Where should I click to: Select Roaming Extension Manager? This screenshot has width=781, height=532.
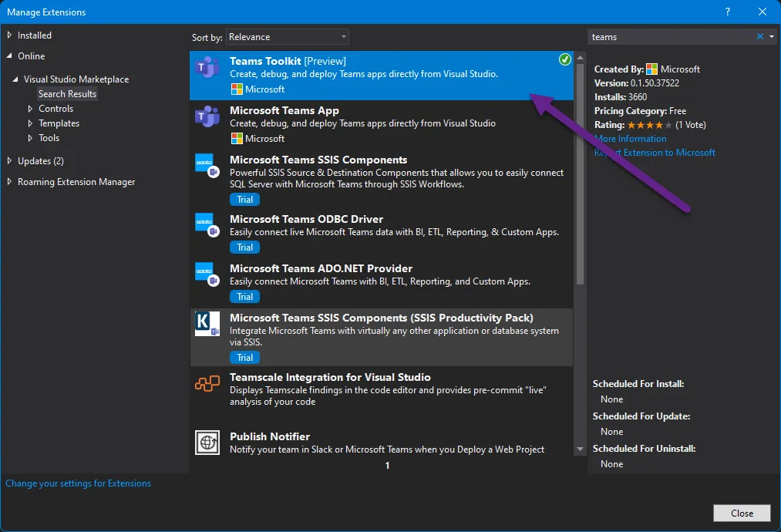click(76, 182)
